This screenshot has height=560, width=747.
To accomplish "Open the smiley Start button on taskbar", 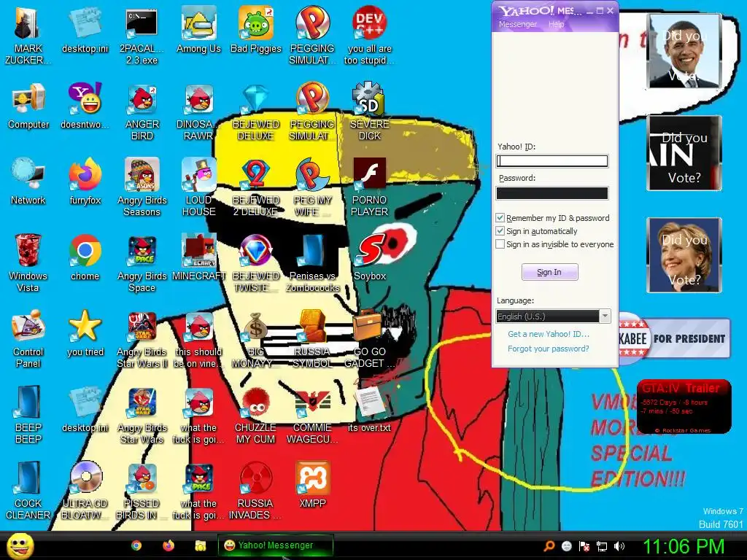I will 20,545.
